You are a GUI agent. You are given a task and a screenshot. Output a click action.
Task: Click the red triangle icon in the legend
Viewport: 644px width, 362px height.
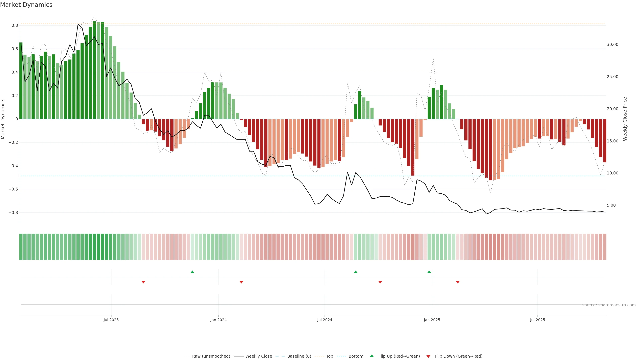(x=428, y=356)
